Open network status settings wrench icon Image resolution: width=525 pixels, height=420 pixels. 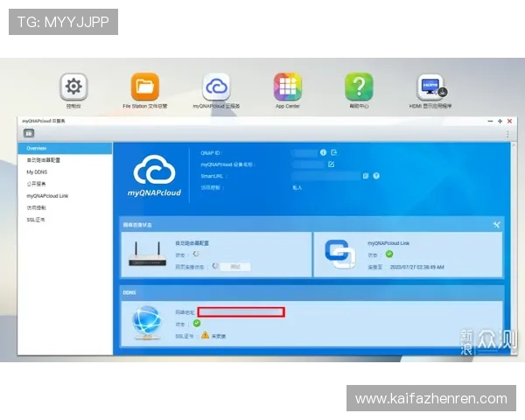pyautogui.click(x=496, y=225)
